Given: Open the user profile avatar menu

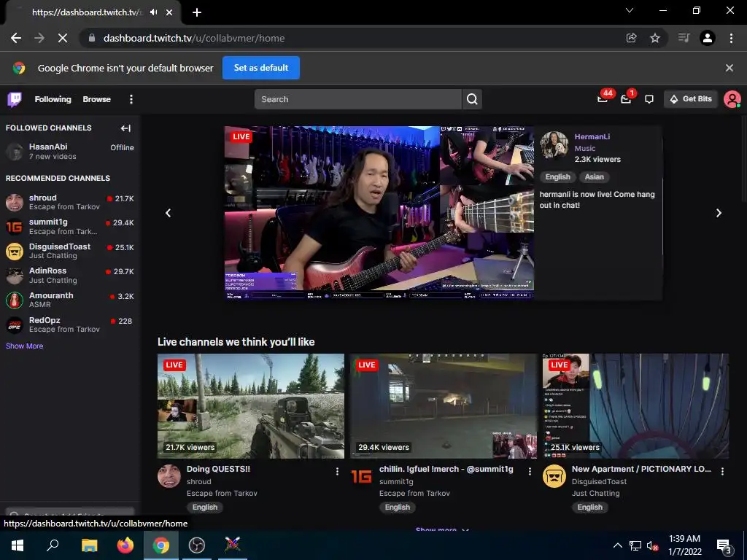Looking at the screenshot, I should click(x=732, y=99).
